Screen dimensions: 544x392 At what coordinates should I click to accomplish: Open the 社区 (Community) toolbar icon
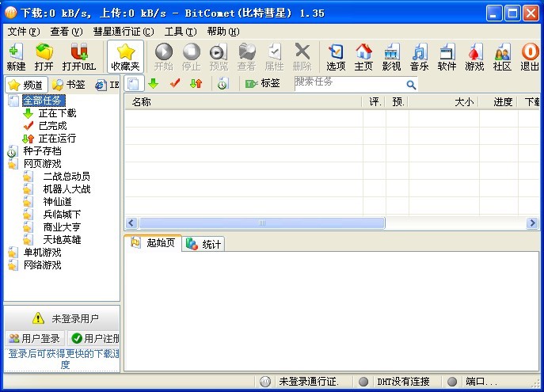(x=502, y=57)
